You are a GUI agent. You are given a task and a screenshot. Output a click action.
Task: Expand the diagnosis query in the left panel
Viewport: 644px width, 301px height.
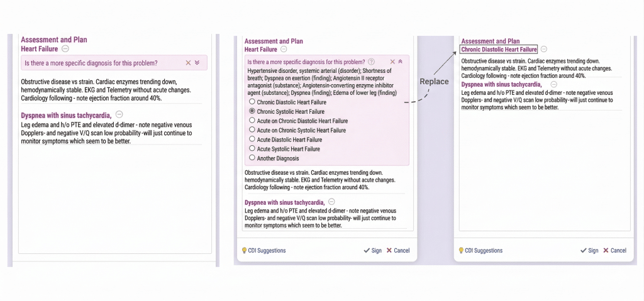tap(197, 63)
